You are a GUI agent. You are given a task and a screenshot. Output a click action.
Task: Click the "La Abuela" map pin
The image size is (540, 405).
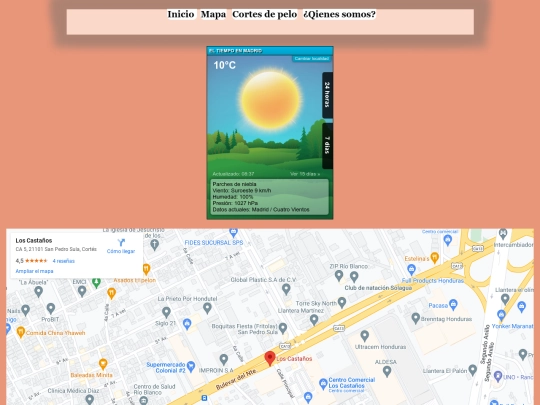39,291
